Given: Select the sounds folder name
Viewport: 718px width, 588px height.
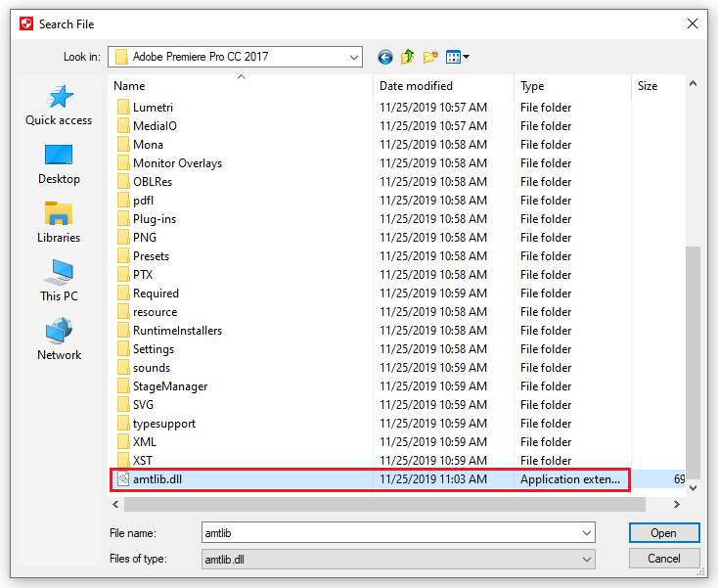Looking at the screenshot, I should pyautogui.click(x=152, y=368).
